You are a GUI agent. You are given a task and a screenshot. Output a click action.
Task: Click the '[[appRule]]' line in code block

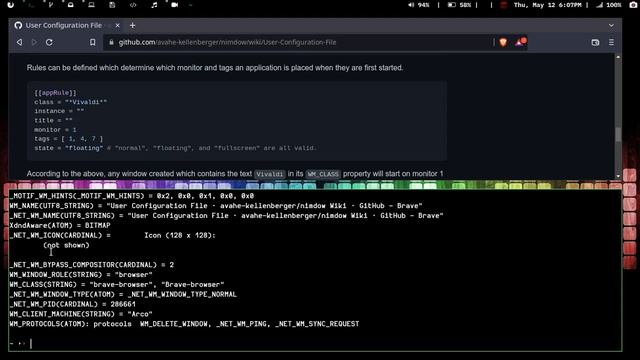[x=55, y=93]
